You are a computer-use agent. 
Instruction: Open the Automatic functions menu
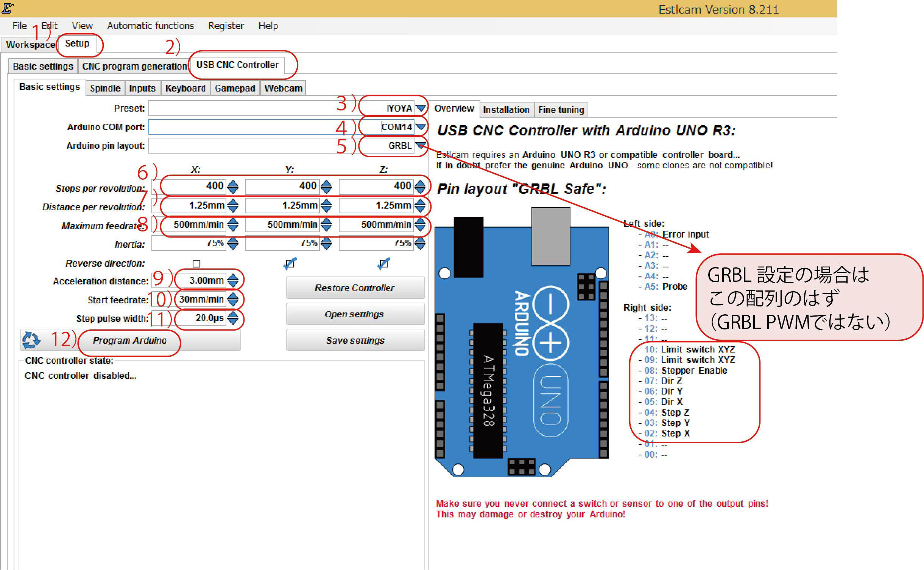[151, 26]
